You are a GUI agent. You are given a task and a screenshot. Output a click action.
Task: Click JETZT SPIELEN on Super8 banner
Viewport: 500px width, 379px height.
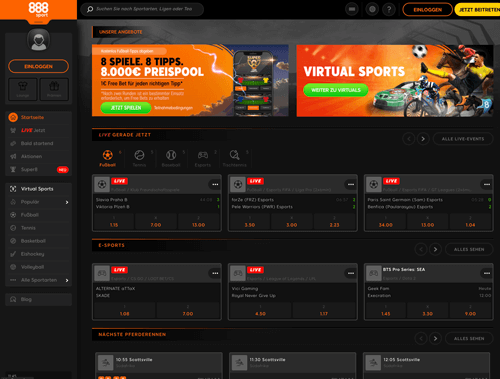[x=126, y=108]
